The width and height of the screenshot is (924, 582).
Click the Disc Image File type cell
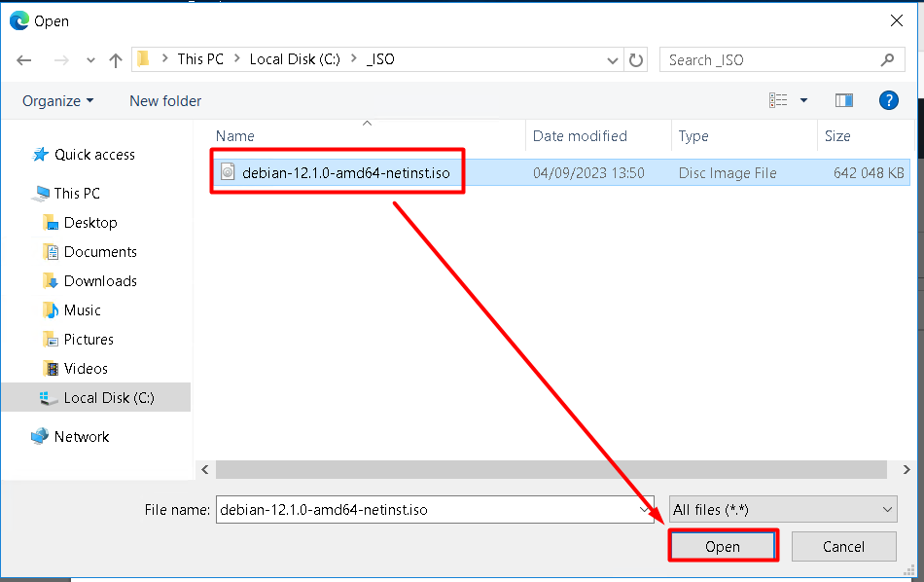[x=728, y=173]
